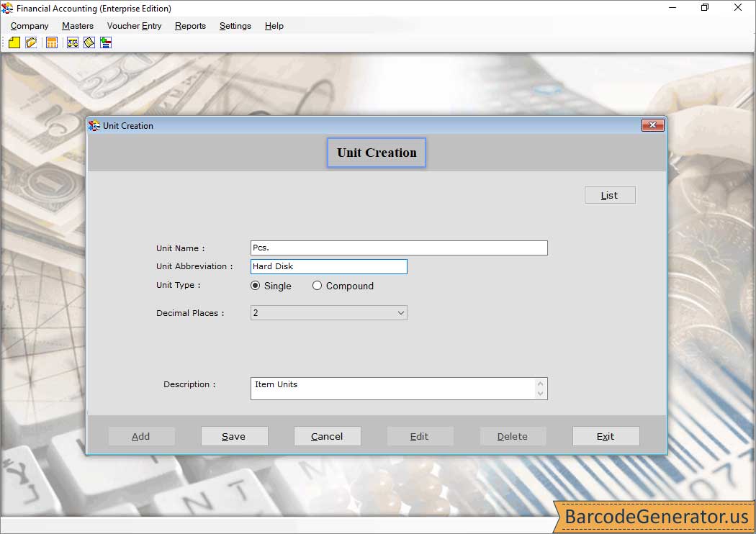Viewport: 756px width, 534px height.
Task: Click the Unit Type label
Action: click(178, 285)
